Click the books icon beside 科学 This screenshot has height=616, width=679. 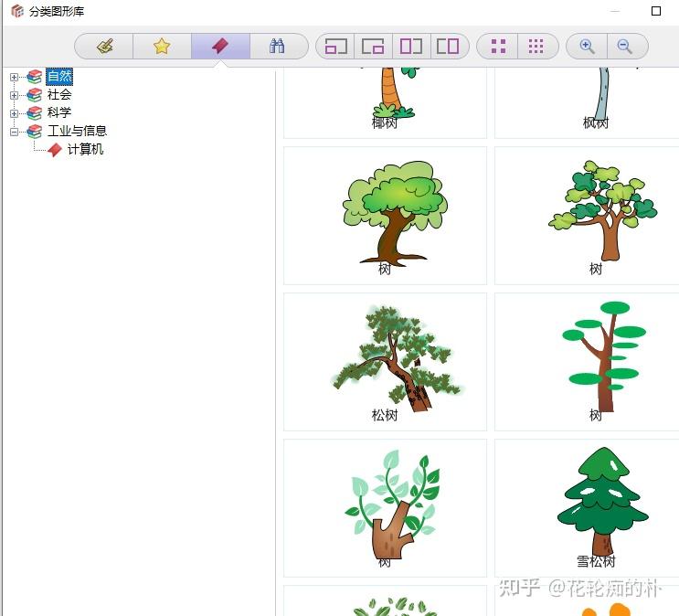pos(34,113)
